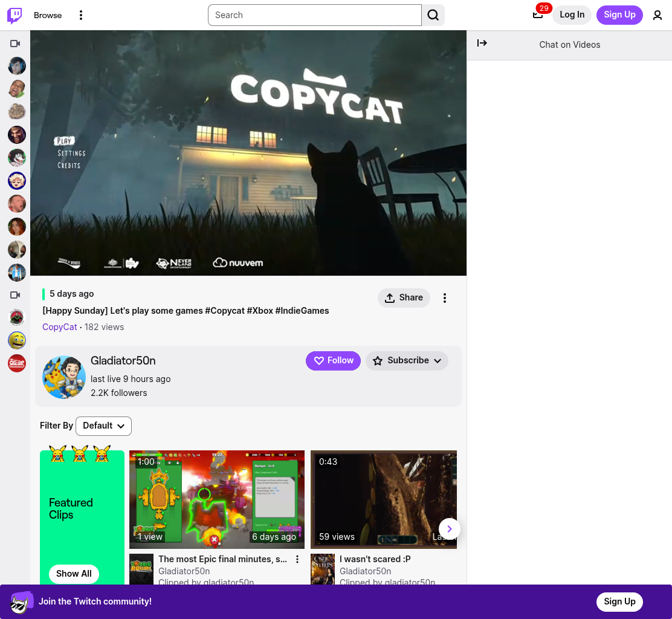Play the CopyCat video player

(x=248, y=153)
